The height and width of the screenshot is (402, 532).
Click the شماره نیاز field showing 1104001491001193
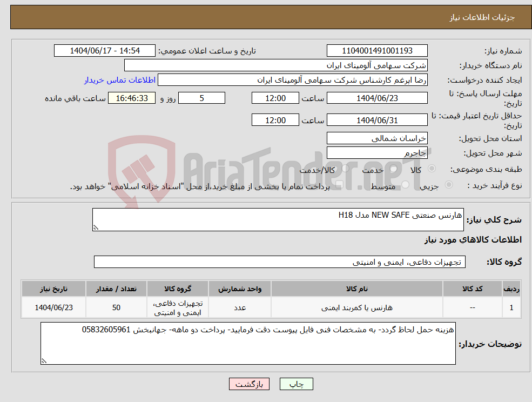(376, 50)
